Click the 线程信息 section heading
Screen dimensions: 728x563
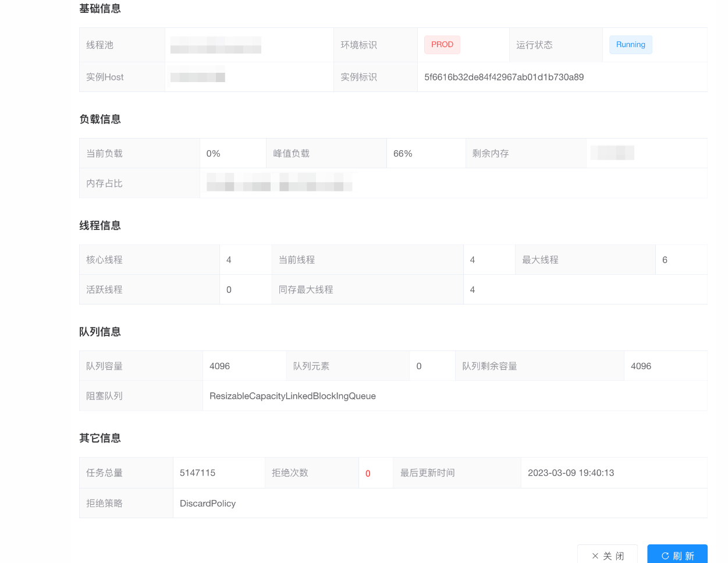pos(100,226)
